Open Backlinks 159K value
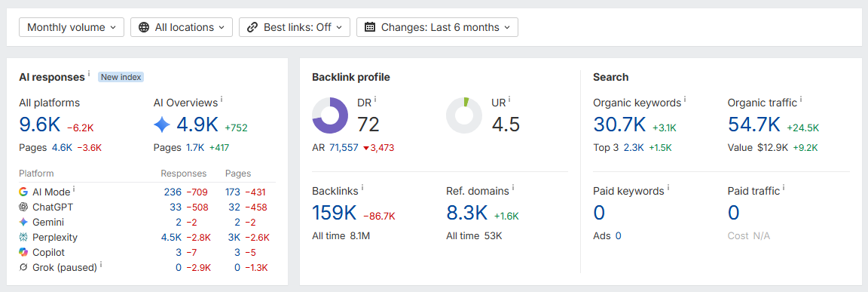Image resolution: width=868 pixels, height=292 pixels. click(335, 213)
